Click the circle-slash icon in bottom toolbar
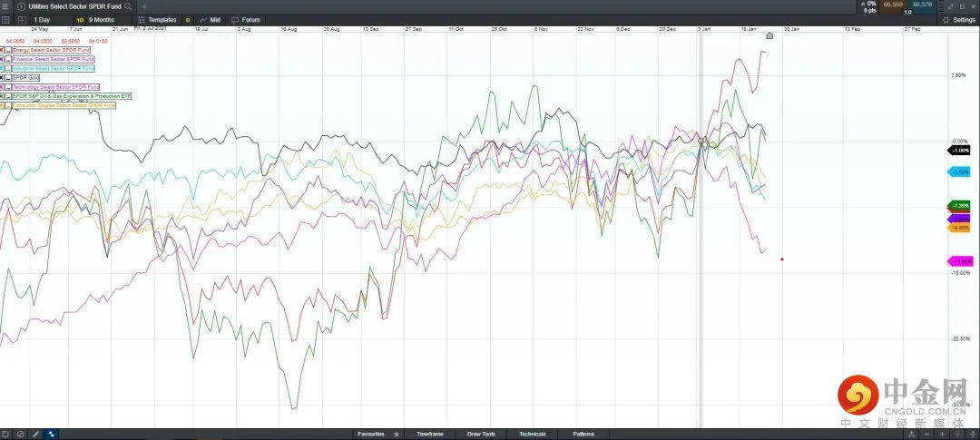Viewport: 980px width, 440px height. (20, 434)
